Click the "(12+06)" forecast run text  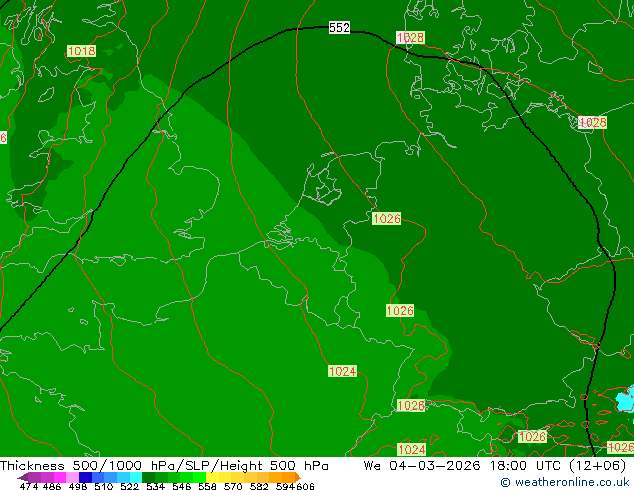point(597,465)
